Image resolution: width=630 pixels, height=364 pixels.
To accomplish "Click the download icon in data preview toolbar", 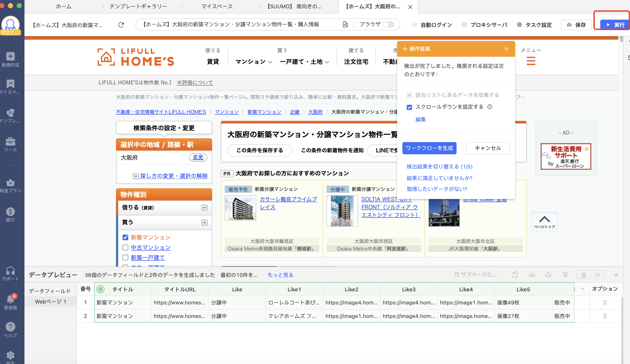I will click(532, 275).
